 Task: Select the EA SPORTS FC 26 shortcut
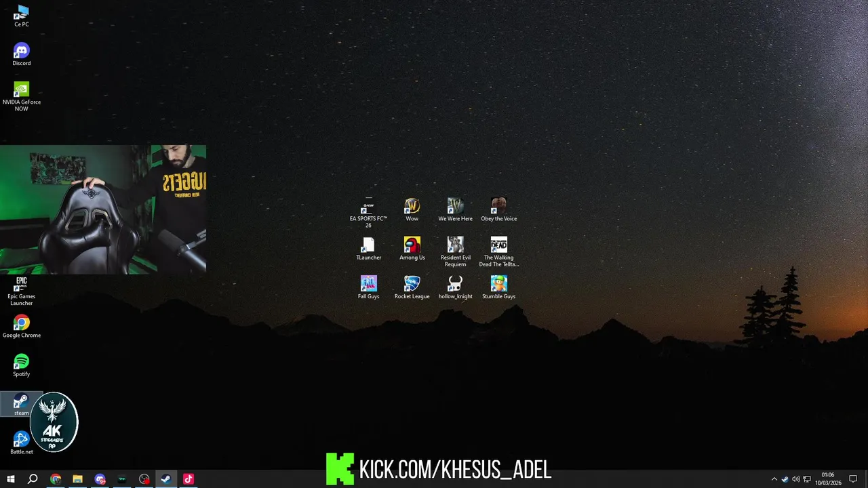(x=368, y=213)
